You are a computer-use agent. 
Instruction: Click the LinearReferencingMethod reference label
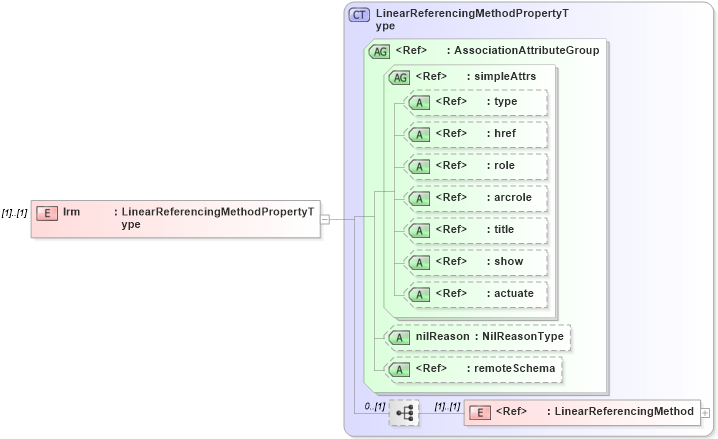click(x=624, y=412)
